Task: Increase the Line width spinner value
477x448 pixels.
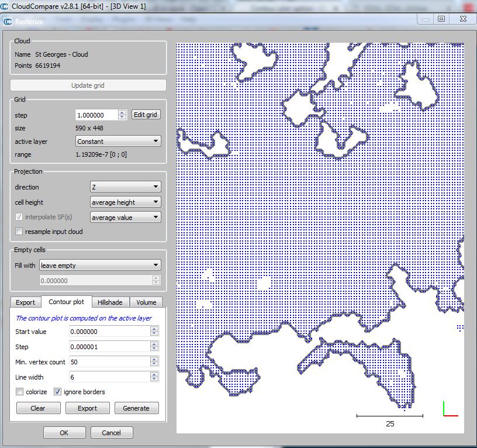Action: pyautogui.click(x=154, y=375)
